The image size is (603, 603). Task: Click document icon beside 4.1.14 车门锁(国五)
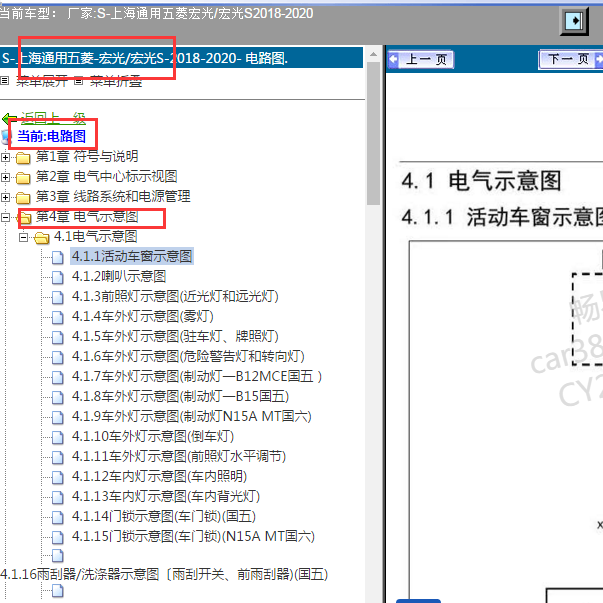[58, 517]
